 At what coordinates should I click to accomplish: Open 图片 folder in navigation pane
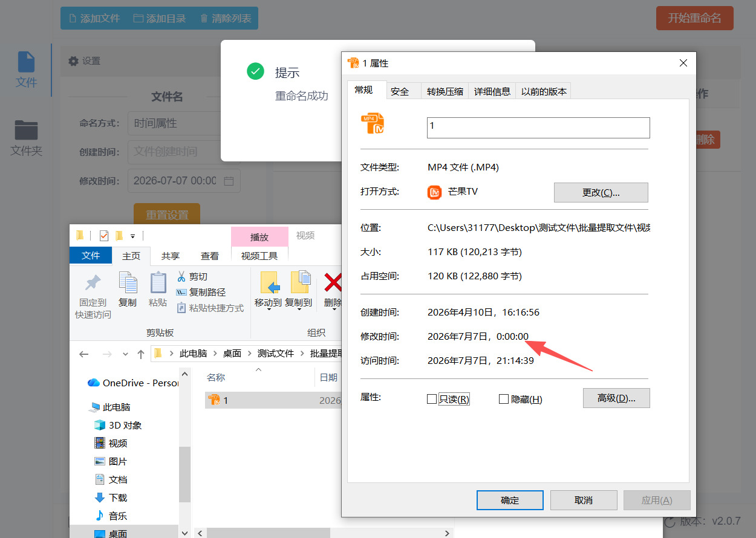[111, 461]
